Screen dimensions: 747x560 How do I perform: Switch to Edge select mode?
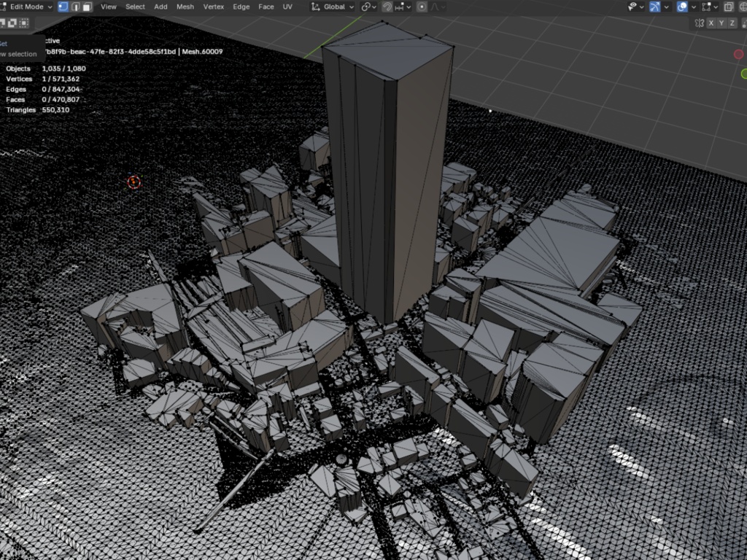click(x=75, y=7)
